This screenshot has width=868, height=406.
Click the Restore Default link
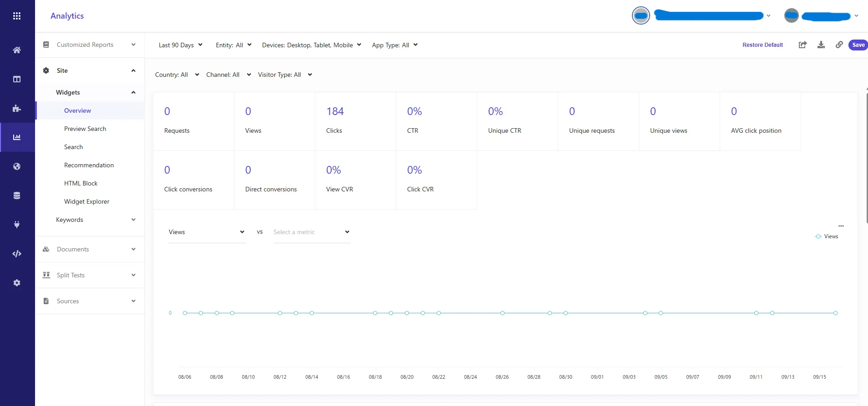[x=762, y=45]
